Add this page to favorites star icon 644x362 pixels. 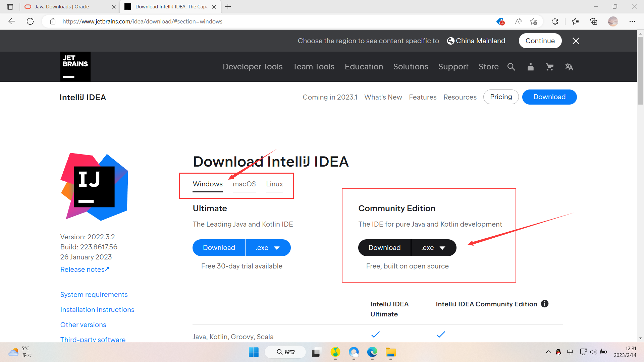[533, 21]
